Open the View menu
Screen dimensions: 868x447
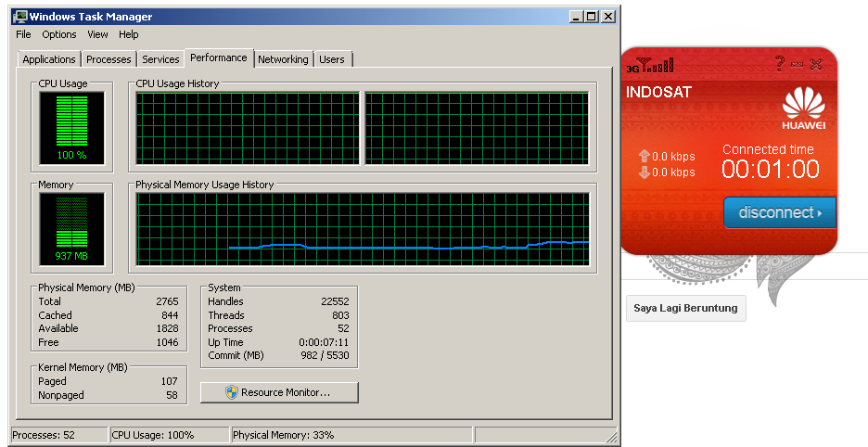tap(97, 34)
